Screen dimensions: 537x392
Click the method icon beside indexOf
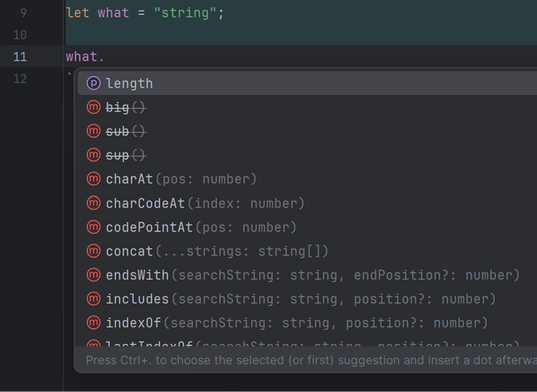coord(94,323)
